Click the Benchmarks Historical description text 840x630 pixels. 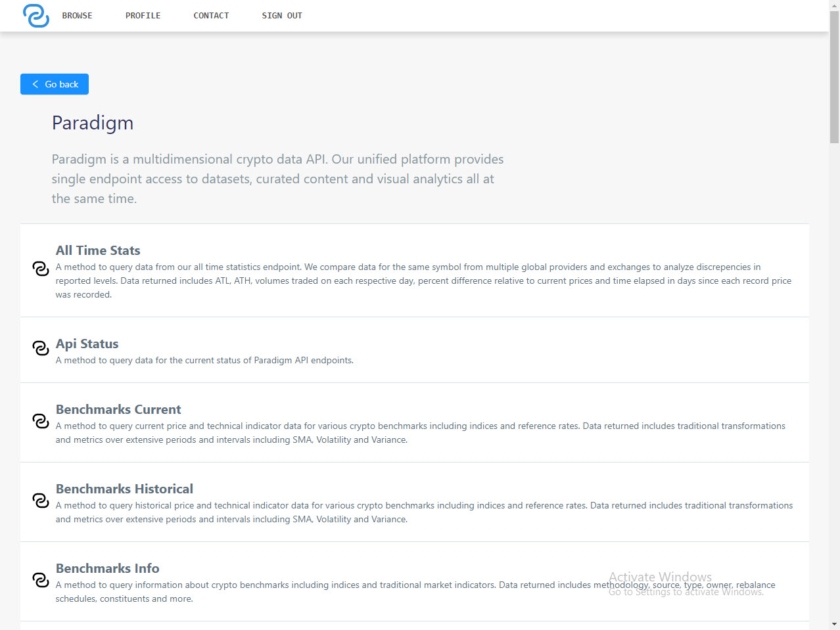tap(424, 512)
